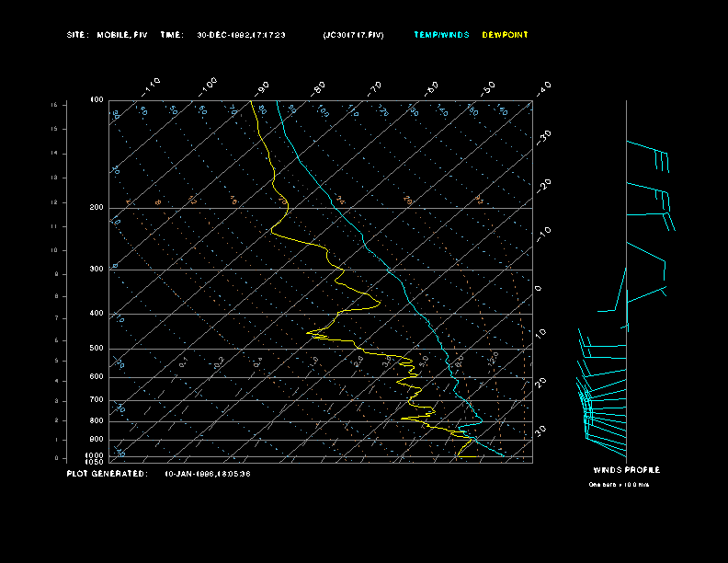The height and width of the screenshot is (563, 728).
Task: Click the -110 temperature label on top
Action: coord(153,86)
